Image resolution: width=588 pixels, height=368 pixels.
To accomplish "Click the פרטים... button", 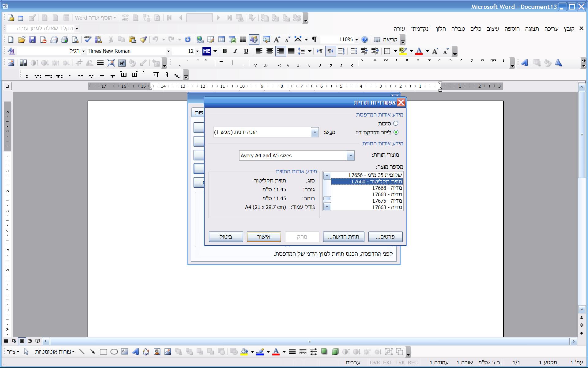I will (385, 236).
